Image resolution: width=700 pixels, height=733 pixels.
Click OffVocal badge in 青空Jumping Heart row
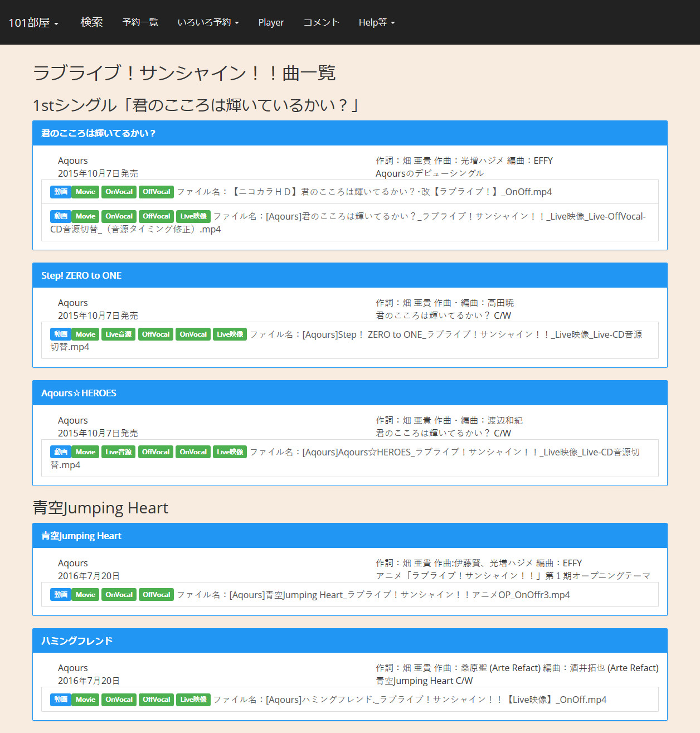pos(156,595)
